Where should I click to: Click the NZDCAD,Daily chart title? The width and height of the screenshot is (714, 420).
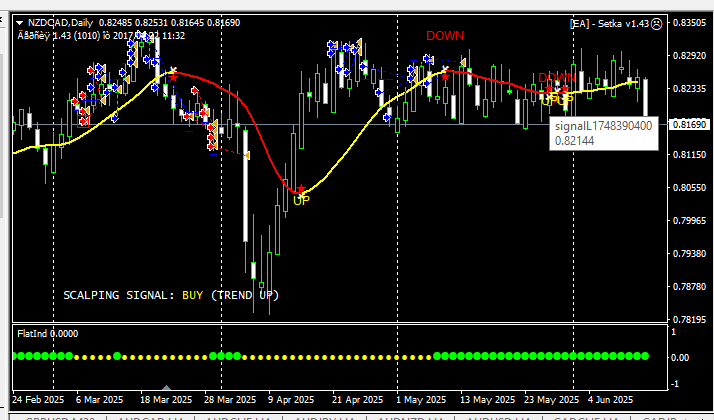60,23
